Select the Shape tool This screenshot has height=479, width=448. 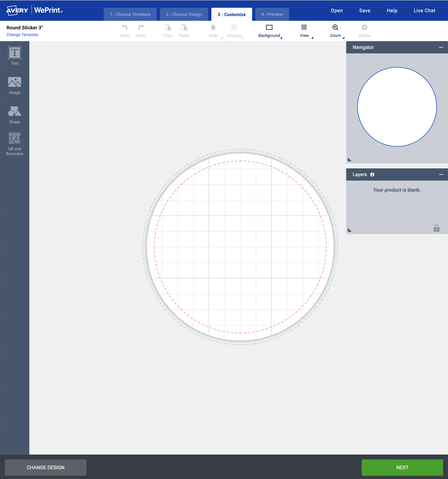(x=14, y=114)
